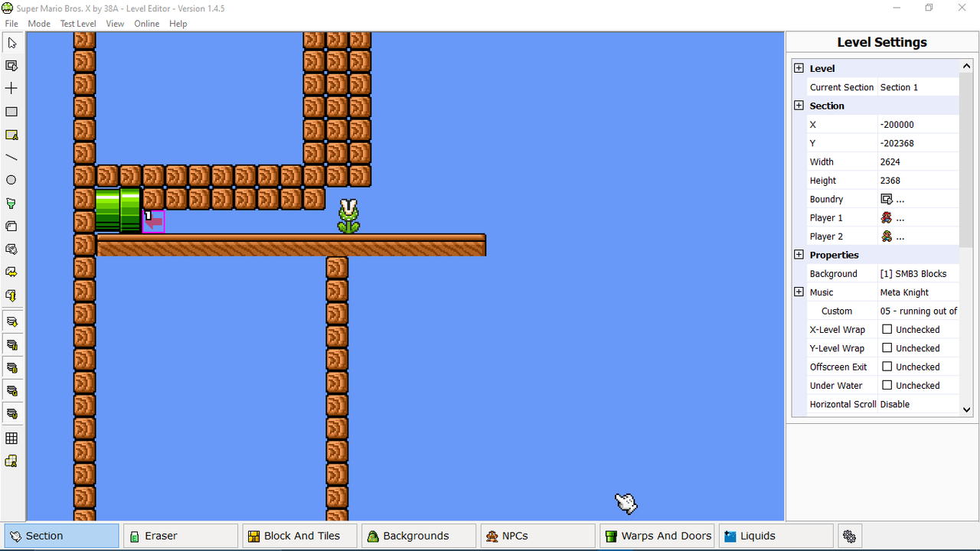Click the Player 2 Luigi icon

(887, 236)
